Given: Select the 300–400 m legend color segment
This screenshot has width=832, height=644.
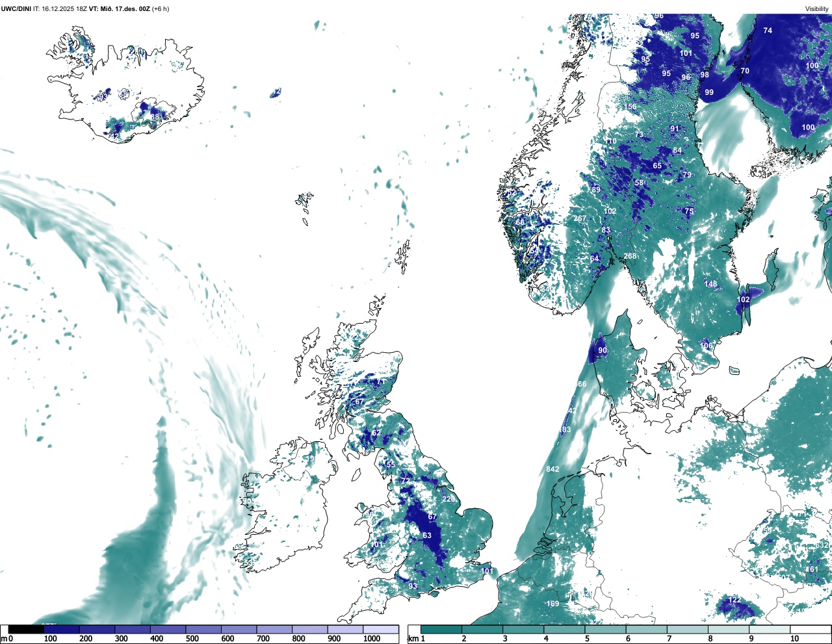Looking at the screenshot, I should point(132,629).
